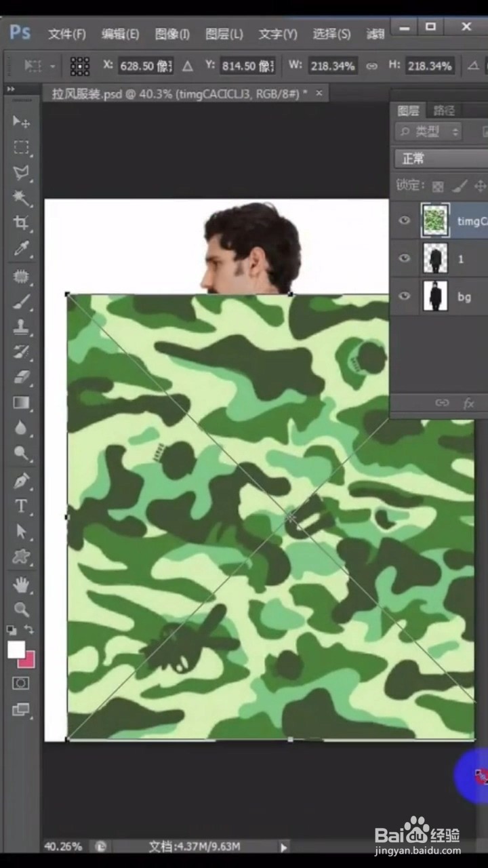Toggle relative positioning triangle icon

point(188,66)
